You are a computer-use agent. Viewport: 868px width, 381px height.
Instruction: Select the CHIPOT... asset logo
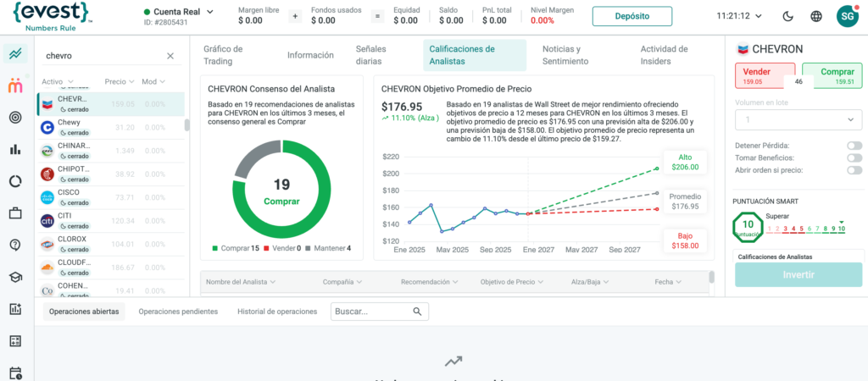click(47, 174)
